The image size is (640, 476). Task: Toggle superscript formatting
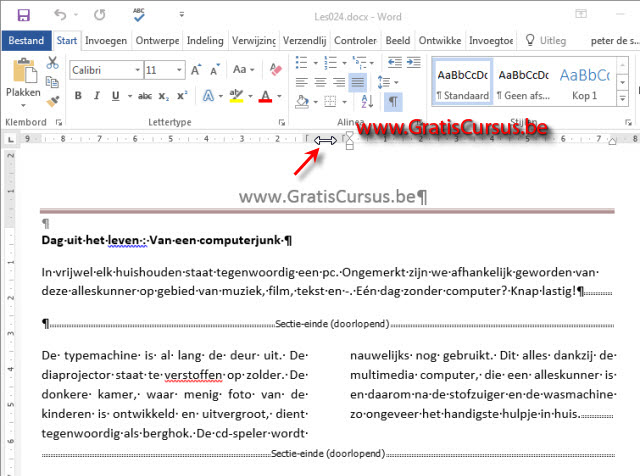point(182,96)
